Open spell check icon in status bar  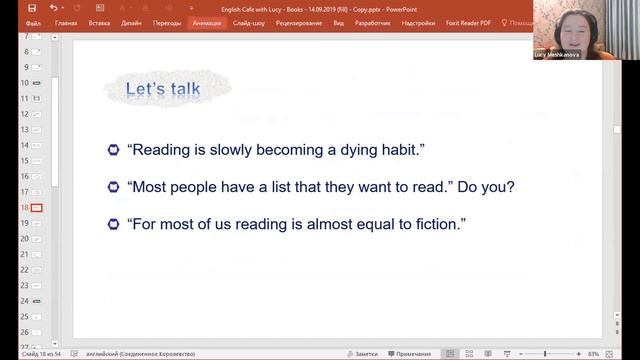(x=74, y=354)
